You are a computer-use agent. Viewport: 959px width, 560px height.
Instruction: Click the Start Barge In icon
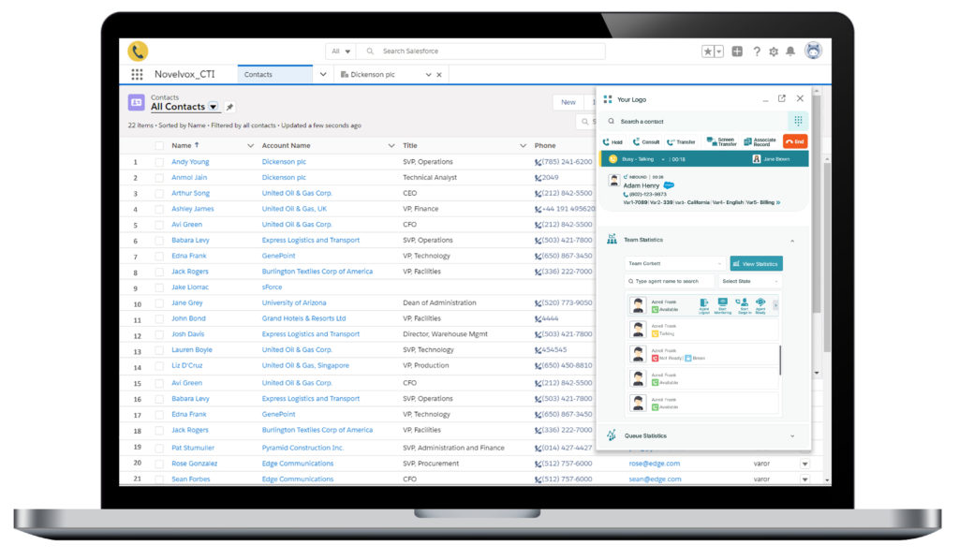743,305
